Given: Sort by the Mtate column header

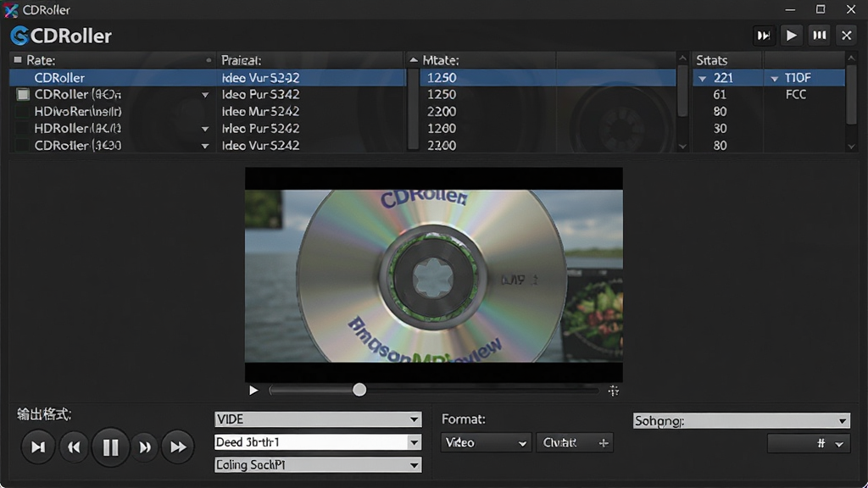Looking at the screenshot, I should (x=481, y=60).
